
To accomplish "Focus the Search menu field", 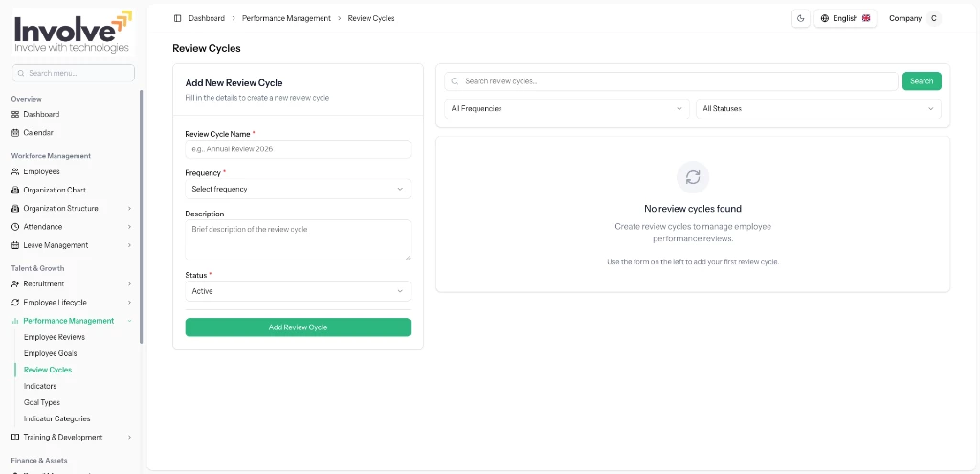I will [73, 73].
